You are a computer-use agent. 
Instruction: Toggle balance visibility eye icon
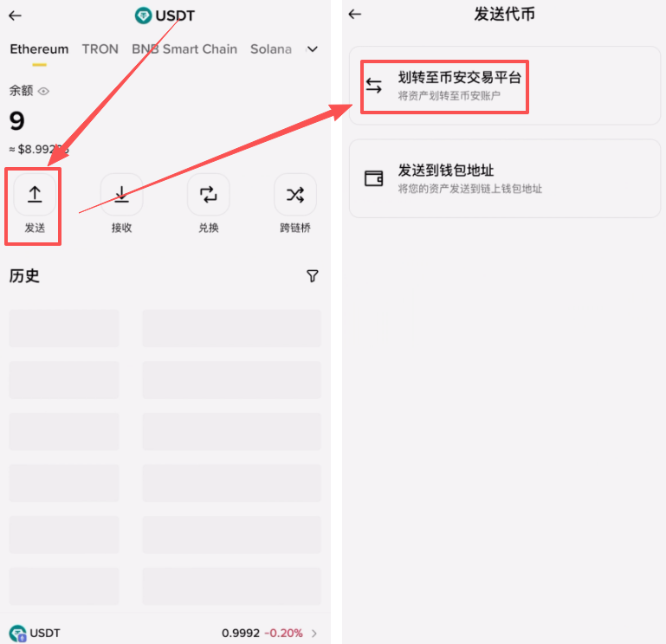tap(43, 91)
